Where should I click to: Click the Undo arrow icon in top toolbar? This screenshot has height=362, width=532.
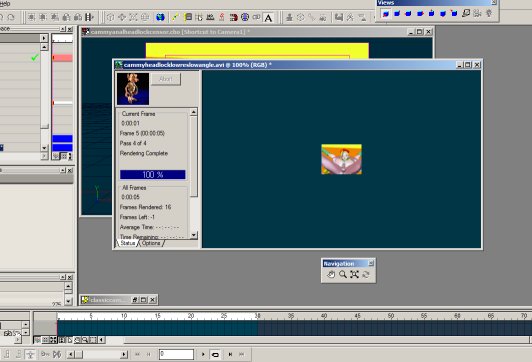(2, 17)
